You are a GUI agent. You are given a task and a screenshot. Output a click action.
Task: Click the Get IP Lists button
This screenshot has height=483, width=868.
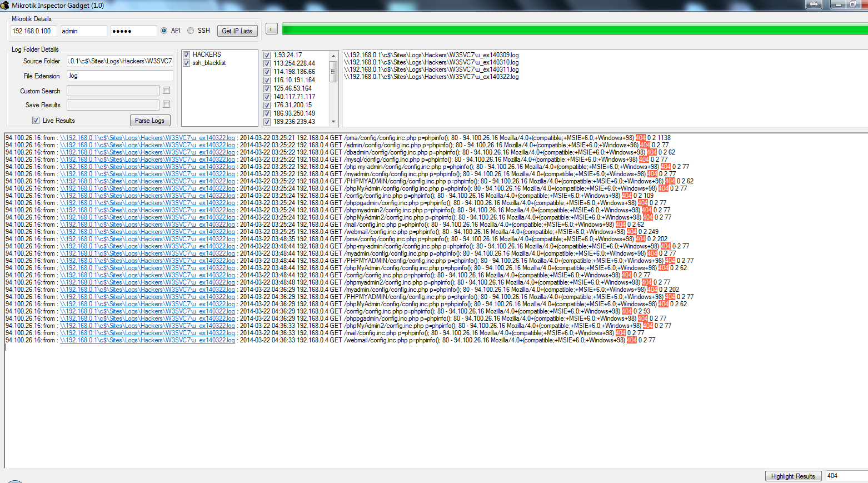pyautogui.click(x=237, y=31)
